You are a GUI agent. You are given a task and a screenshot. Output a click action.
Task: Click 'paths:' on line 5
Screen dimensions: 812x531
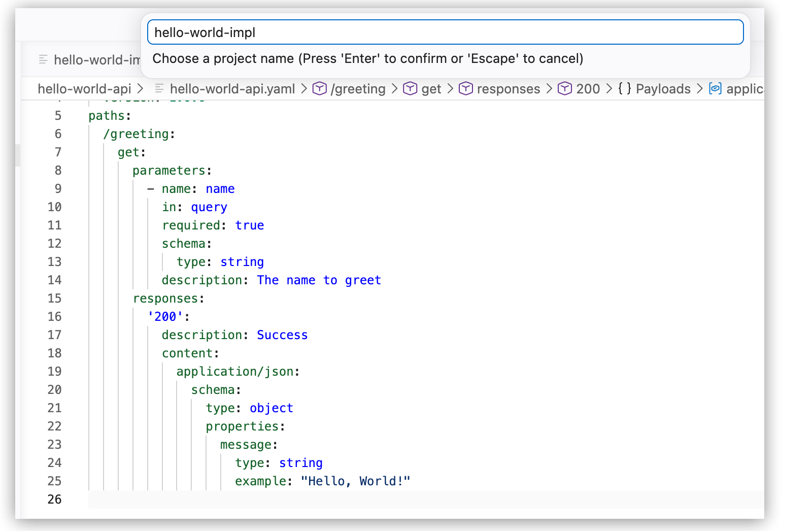pos(110,116)
